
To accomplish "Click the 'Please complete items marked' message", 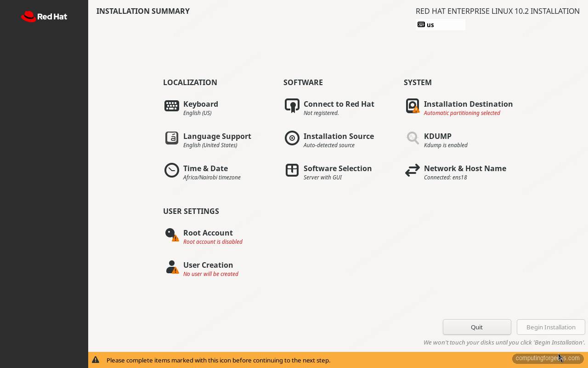I will (218, 360).
